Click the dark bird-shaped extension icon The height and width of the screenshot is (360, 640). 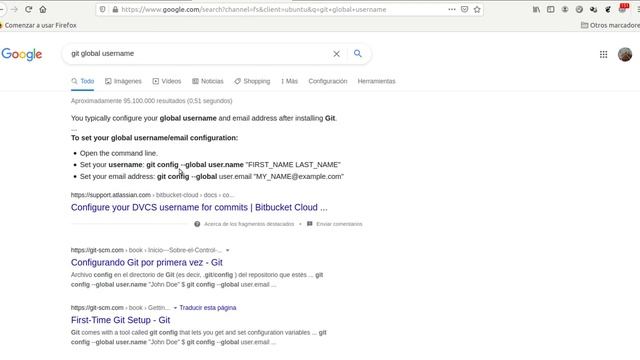coord(608,9)
